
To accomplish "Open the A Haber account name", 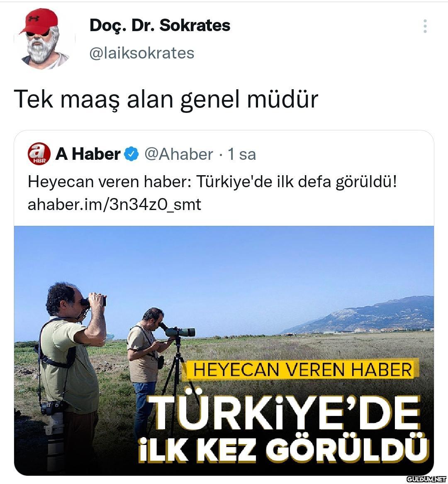I will coord(88,154).
